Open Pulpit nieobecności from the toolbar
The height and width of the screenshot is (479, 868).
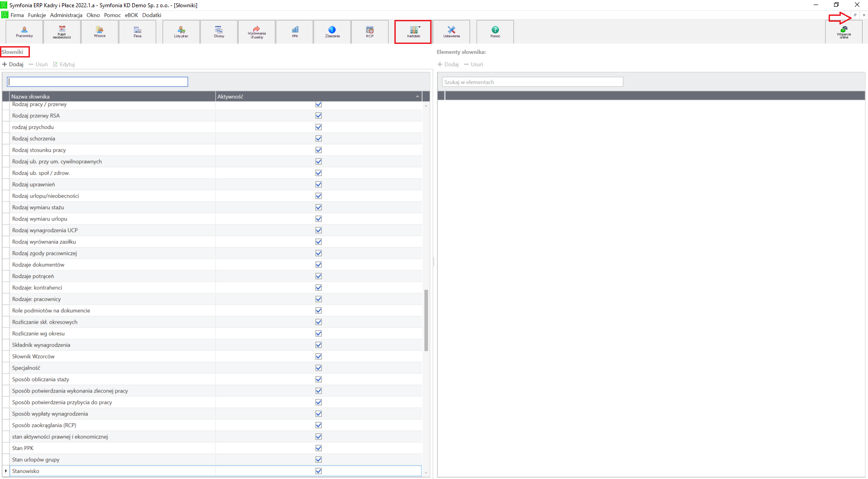(62, 32)
